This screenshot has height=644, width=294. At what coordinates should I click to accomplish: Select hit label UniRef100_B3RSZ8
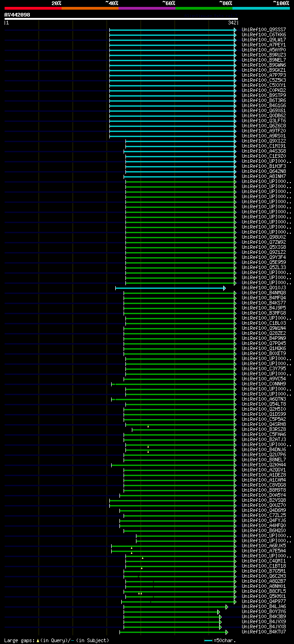264,429
